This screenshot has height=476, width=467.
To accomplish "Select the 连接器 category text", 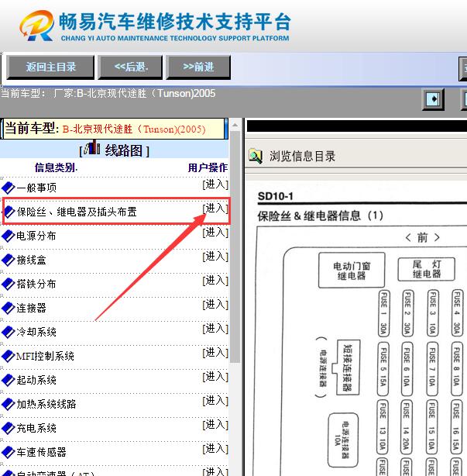I will click(31, 308).
